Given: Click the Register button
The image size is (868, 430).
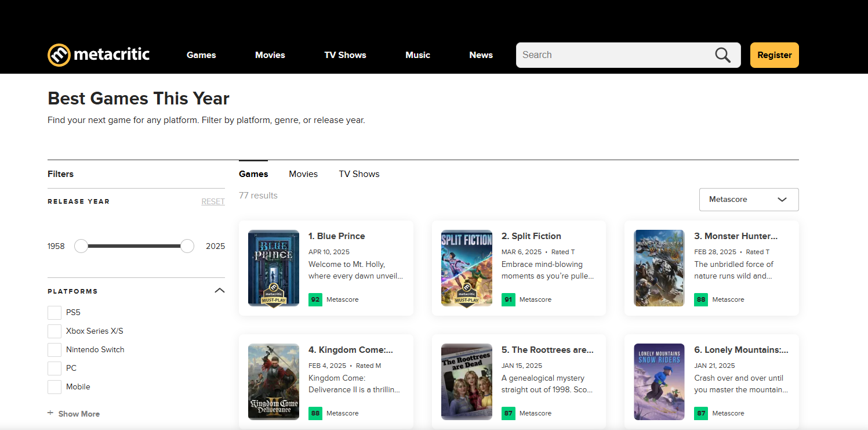Looking at the screenshot, I should 774,55.
